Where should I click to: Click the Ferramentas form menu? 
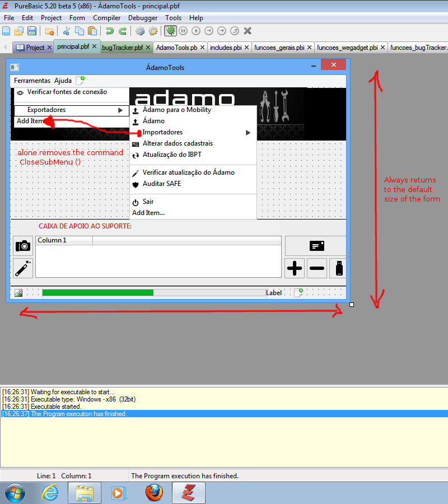point(32,80)
